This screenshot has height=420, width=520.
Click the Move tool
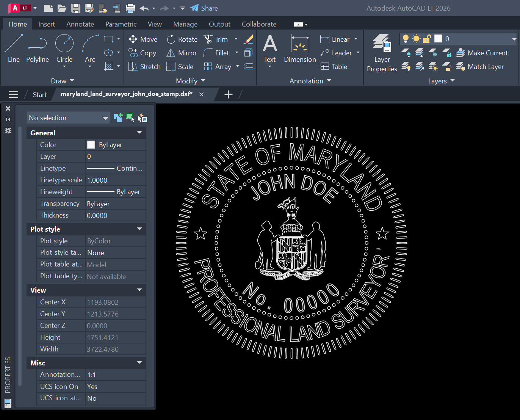pyautogui.click(x=143, y=39)
